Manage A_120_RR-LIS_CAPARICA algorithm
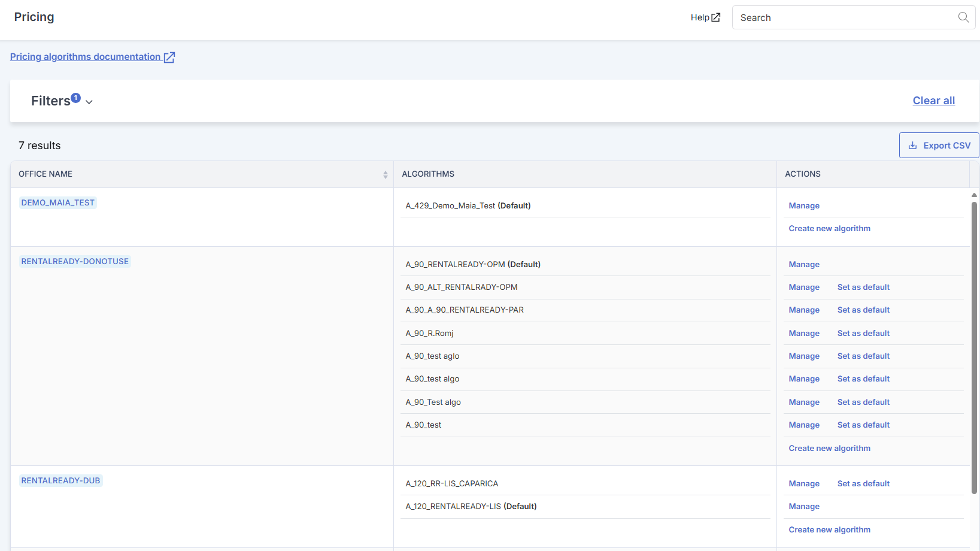Screen dimensions: 980x551 (804, 483)
